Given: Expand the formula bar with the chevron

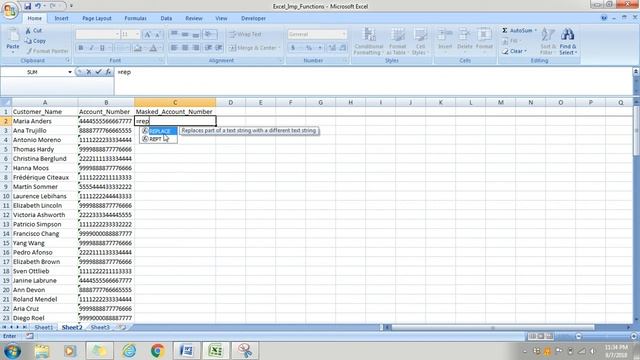Looking at the screenshot, I should (636, 71).
